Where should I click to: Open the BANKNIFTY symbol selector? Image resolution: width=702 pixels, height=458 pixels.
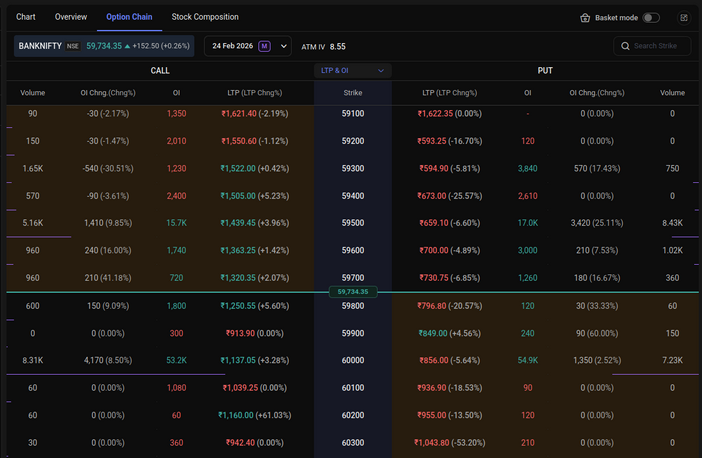pyautogui.click(x=40, y=46)
